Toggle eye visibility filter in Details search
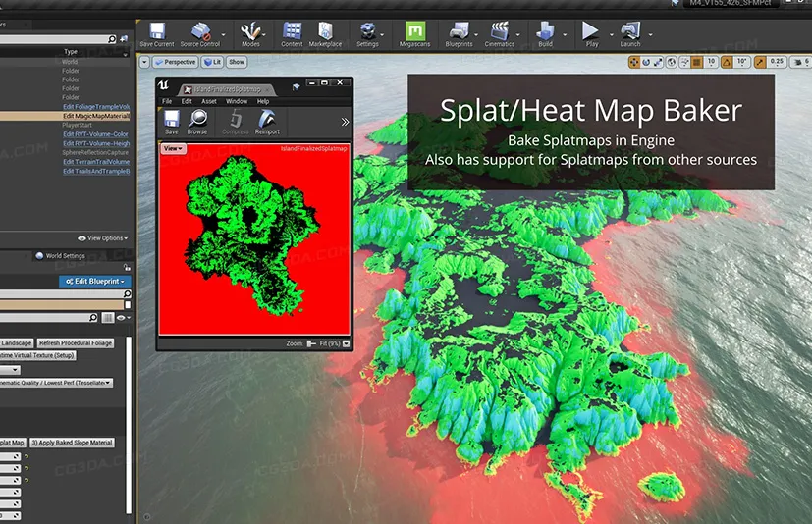This screenshot has height=524, width=812. [123, 317]
